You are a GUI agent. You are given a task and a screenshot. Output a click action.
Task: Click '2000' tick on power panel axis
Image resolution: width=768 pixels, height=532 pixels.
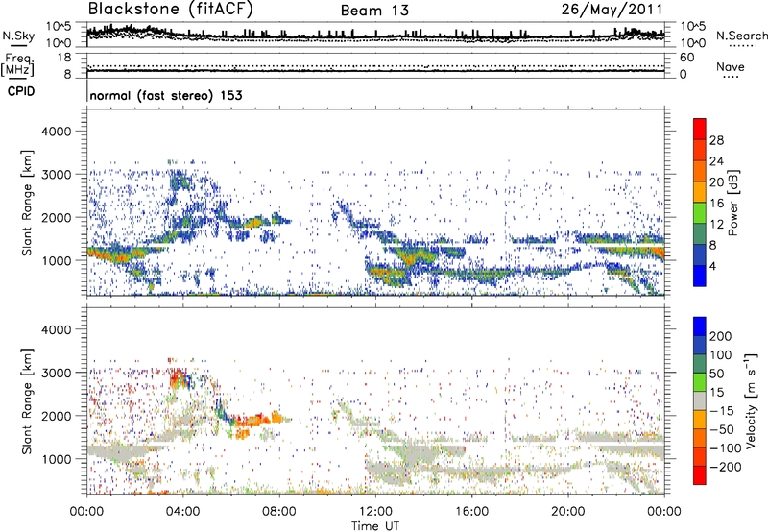tap(56, 217)
